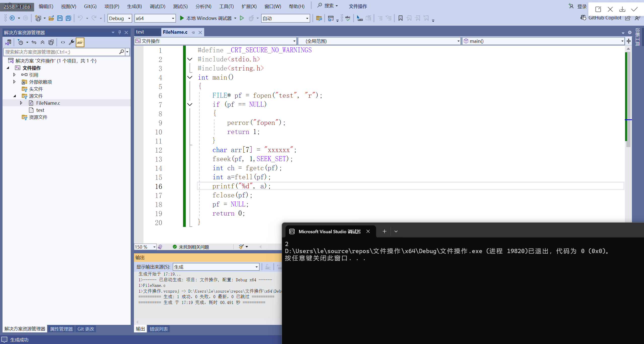Click the share icon next to GitHub Copilot
The width and height of the screenshot is (644, 344).
click(628, 18)
